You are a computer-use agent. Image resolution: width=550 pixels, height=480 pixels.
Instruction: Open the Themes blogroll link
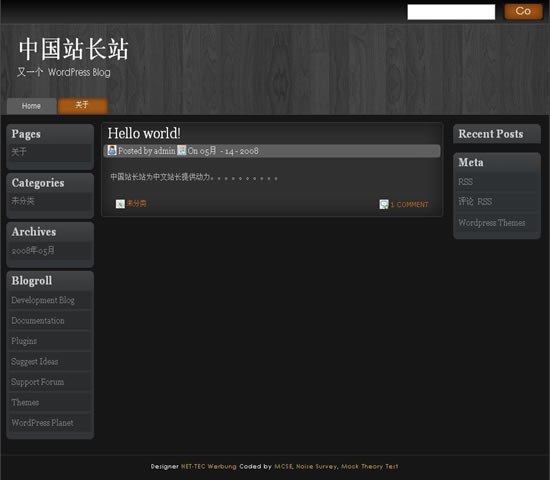[25, 402]
